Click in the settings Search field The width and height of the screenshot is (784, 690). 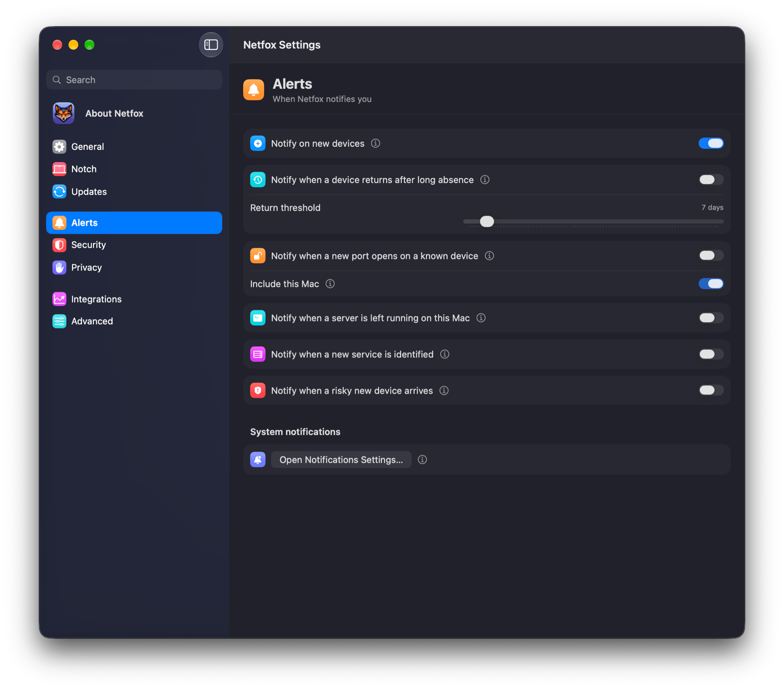click(134, 80)
